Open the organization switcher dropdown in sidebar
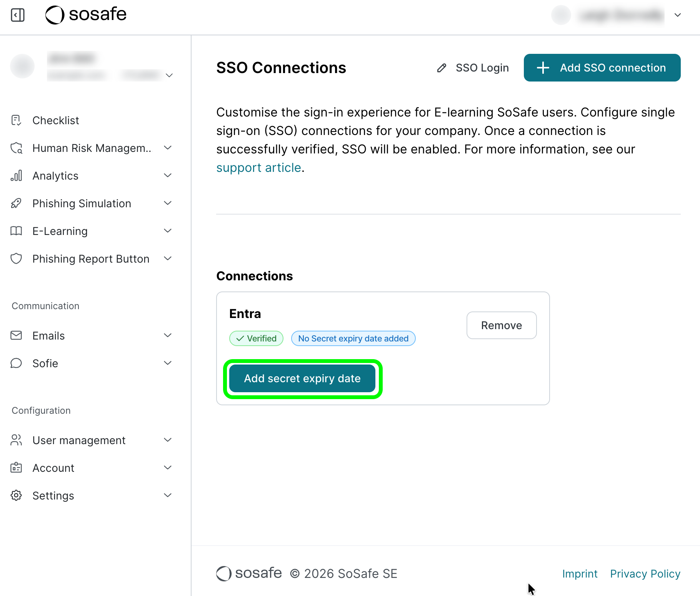This screenshot has width=700, height=596. (169, 75)
